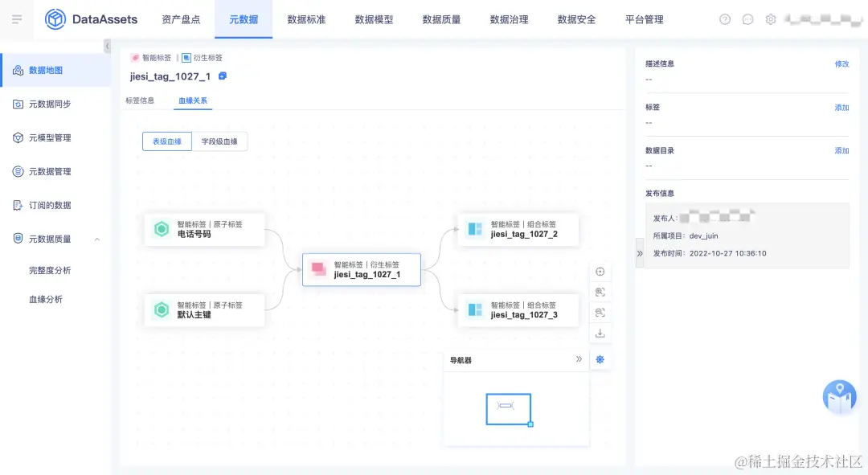Open 元数据管理 sidebar item

(x=55, y=172)
